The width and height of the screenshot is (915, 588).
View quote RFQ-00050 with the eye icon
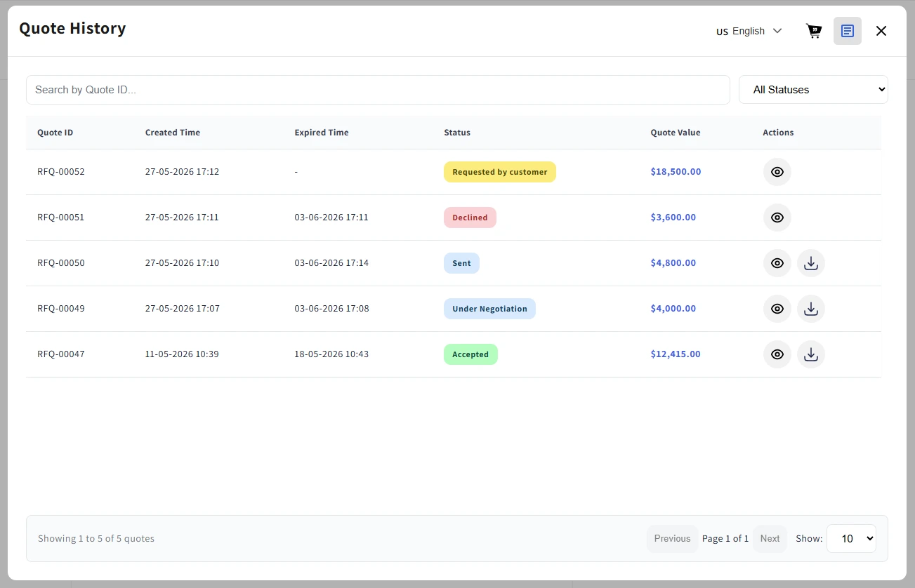pos(777,263)
